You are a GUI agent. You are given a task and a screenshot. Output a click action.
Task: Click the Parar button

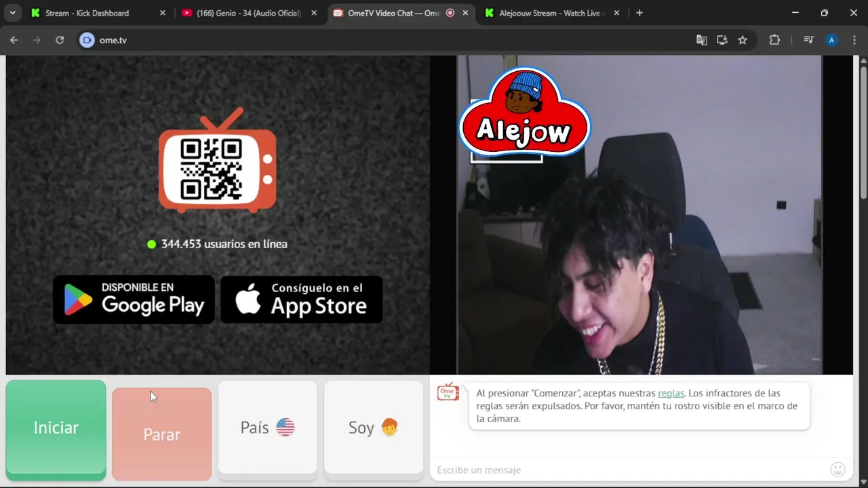pos(161,434)
